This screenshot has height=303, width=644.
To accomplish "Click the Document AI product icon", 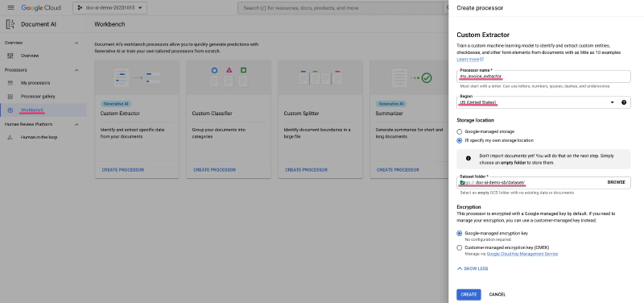I will click(x=10, y=24).
